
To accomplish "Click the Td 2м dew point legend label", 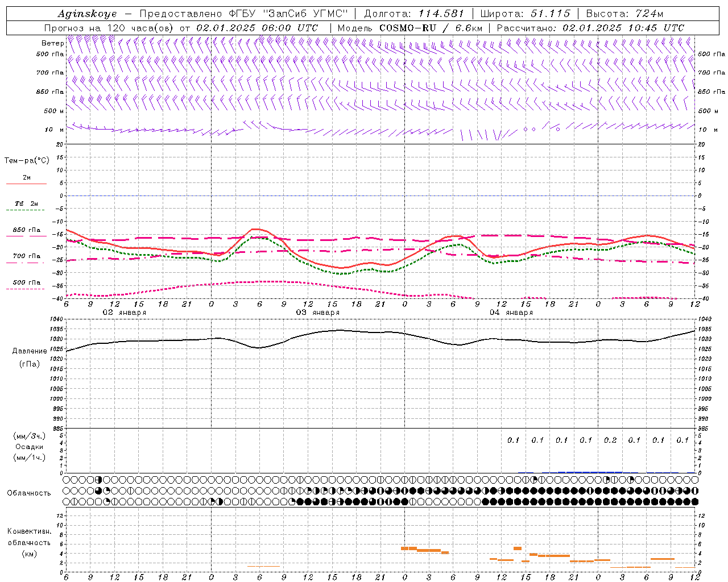I will (26, 203).
